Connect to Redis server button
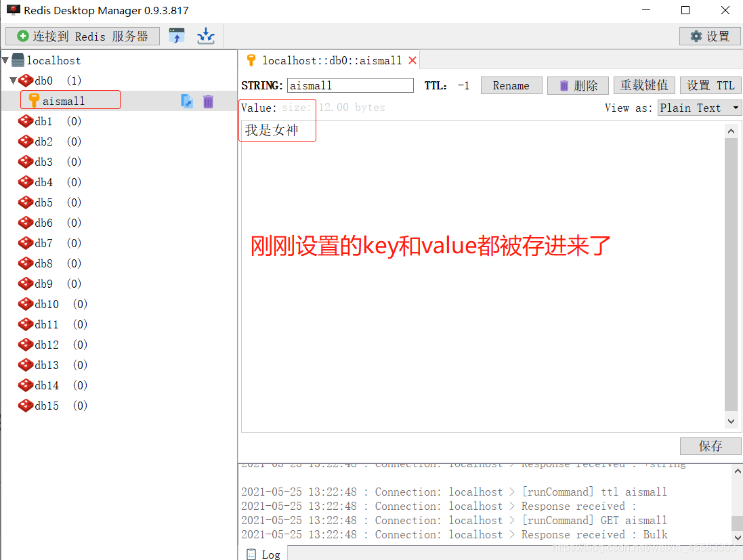Screen dimensions: 743x560 (x=83, y=37)
